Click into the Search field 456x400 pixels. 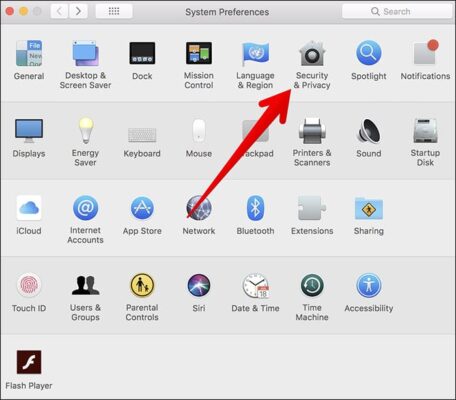397,11
